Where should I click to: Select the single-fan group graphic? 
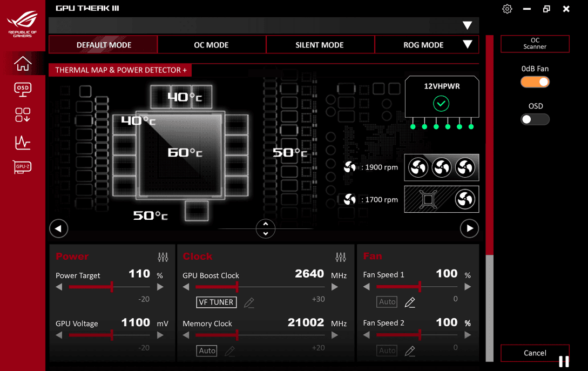point(441,199)
